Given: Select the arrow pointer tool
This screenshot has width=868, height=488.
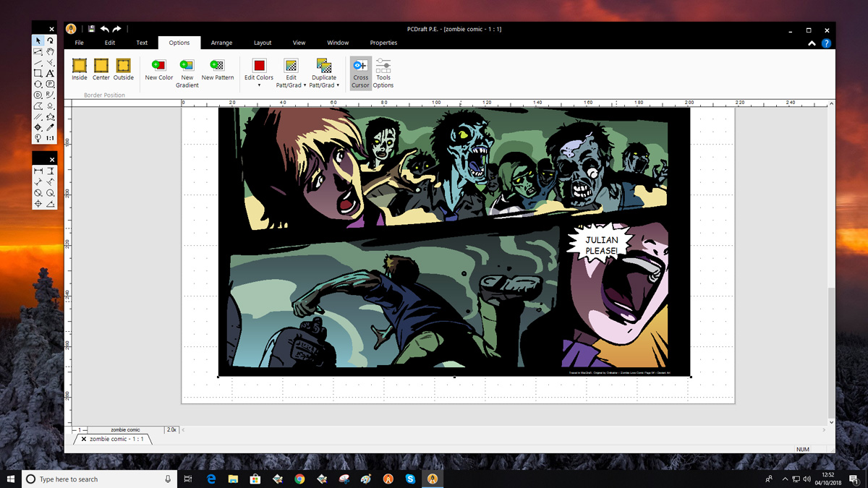Looking at the screenshot, I should coord(38,41).
